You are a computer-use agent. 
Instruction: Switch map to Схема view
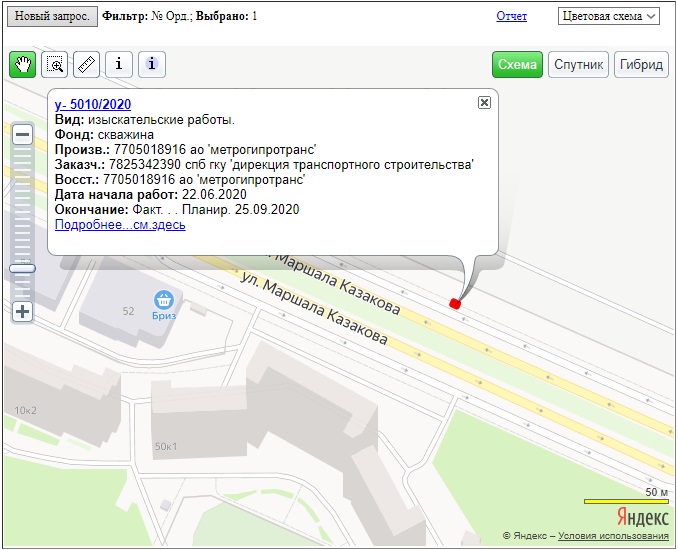tap(517, 65)
